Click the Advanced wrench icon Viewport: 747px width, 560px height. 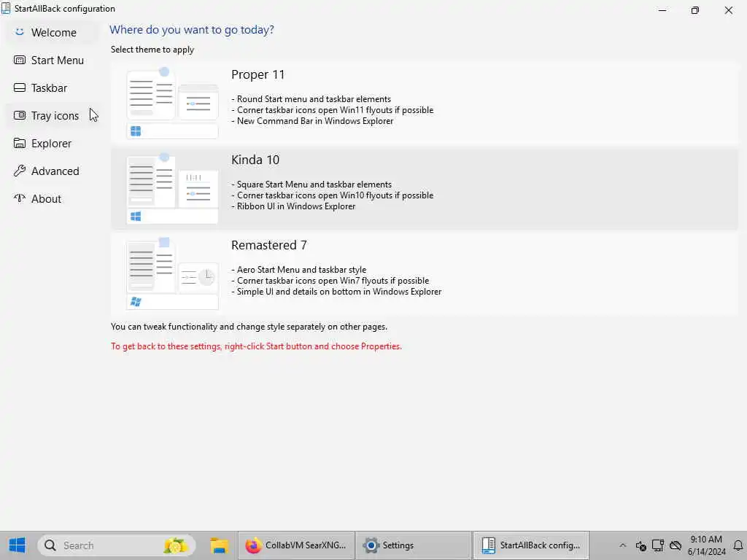coord(20,171)
